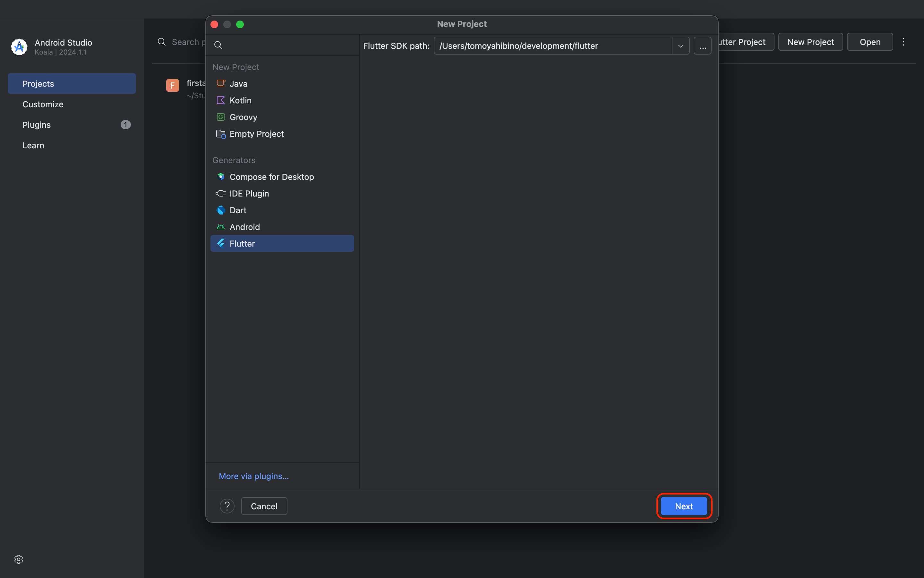Open the Customize tab in the sidebar
This screenshot has height=578, width=924.
[72, 104]
